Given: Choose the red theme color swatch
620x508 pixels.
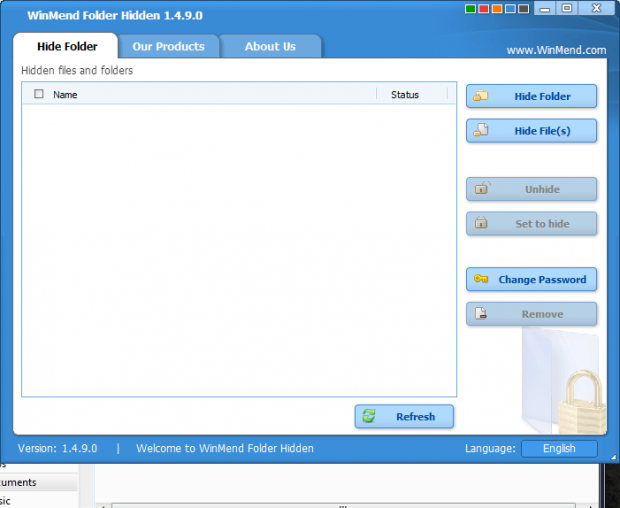Looking at the screenshot, I should click(x=485, y=9).
